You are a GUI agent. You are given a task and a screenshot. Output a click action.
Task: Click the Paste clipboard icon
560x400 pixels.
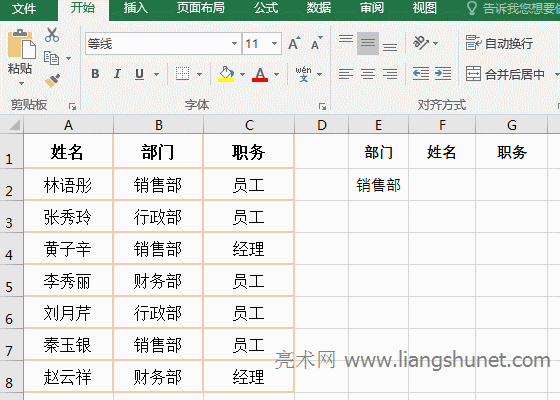21,44
